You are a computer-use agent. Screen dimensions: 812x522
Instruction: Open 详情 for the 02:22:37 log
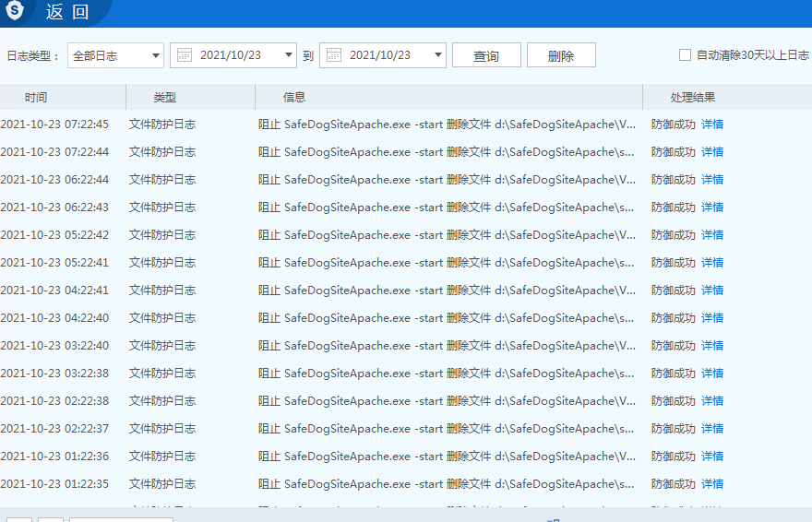click(712, 429)
